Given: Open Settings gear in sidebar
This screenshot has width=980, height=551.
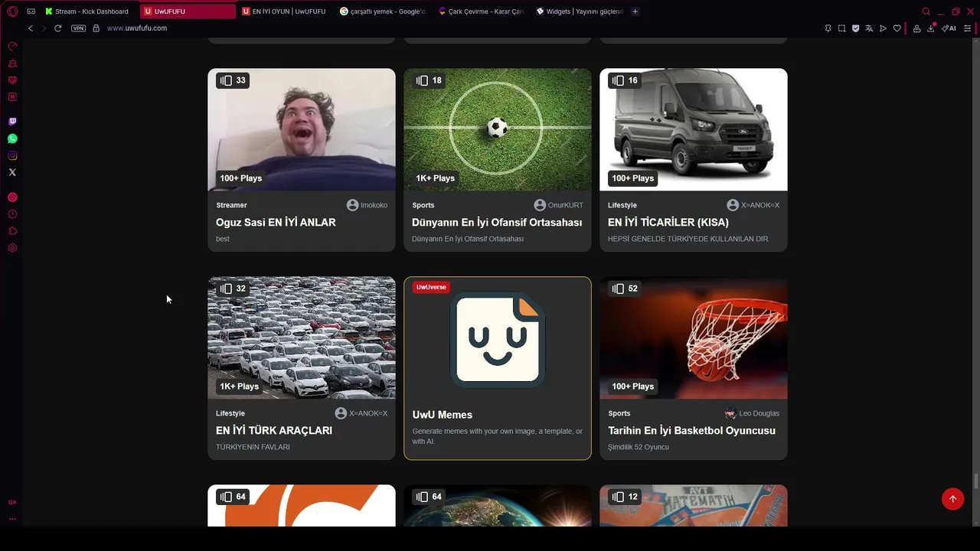Looking at the screenshot, I should [12, 248].
